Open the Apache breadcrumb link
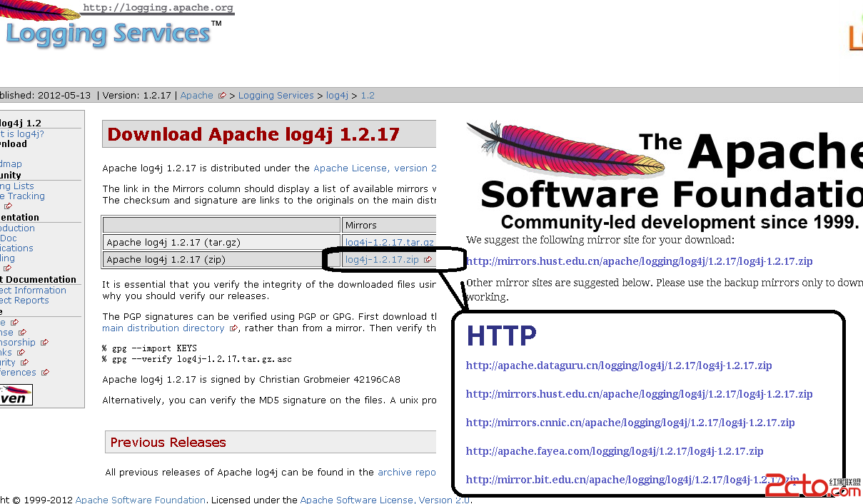863x504 pixels. [x=197, y=95]
